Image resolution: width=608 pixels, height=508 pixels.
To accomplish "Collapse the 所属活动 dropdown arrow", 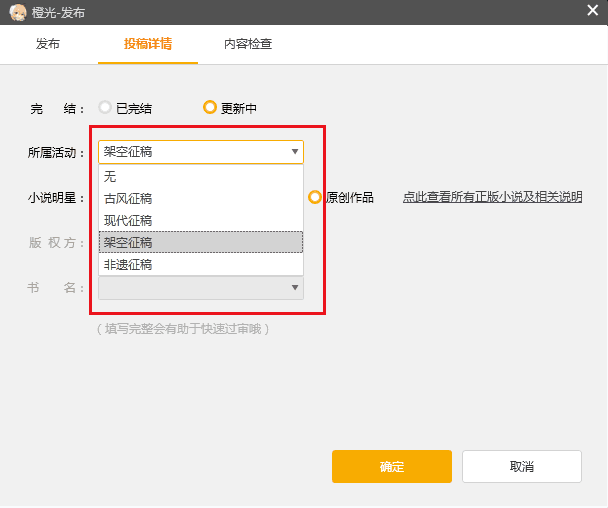I will coord(294,152).
